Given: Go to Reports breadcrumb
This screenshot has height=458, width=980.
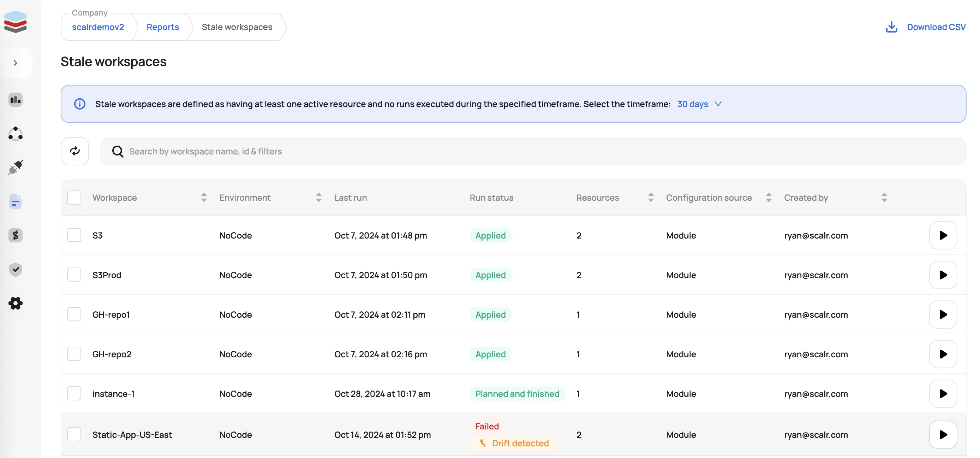Looking at the screenshot, I should click(x=162, y=27).
